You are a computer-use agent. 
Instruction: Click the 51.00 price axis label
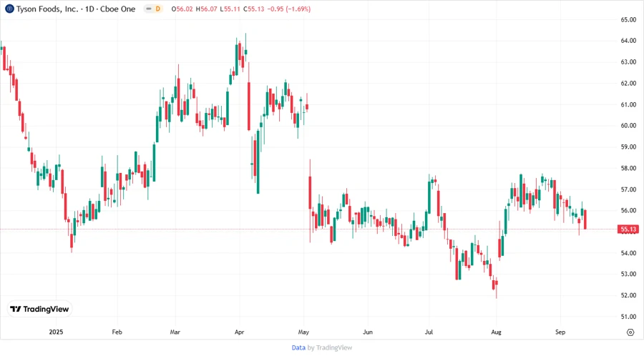(628, 317)
